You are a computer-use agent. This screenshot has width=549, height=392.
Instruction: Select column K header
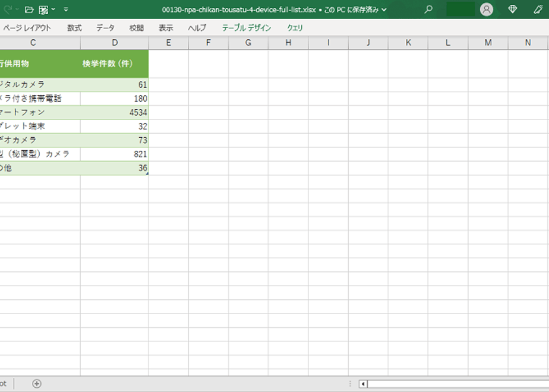coord(408,43)
